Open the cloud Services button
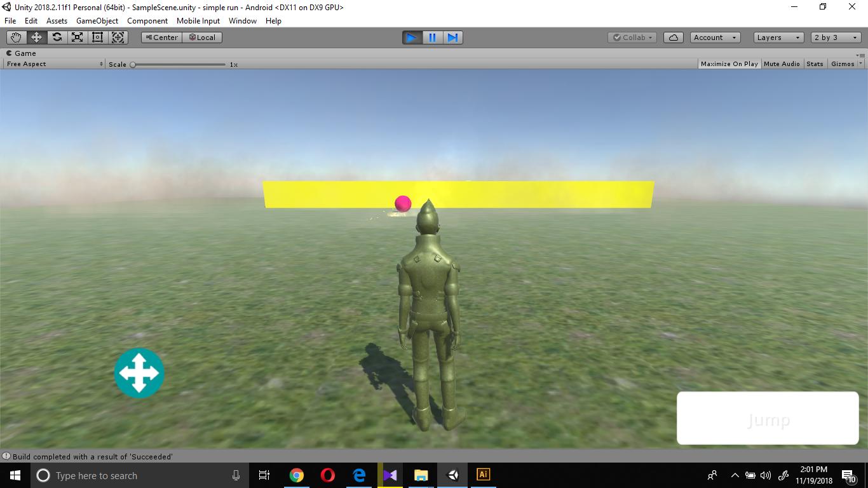 (x=673, y=37)
